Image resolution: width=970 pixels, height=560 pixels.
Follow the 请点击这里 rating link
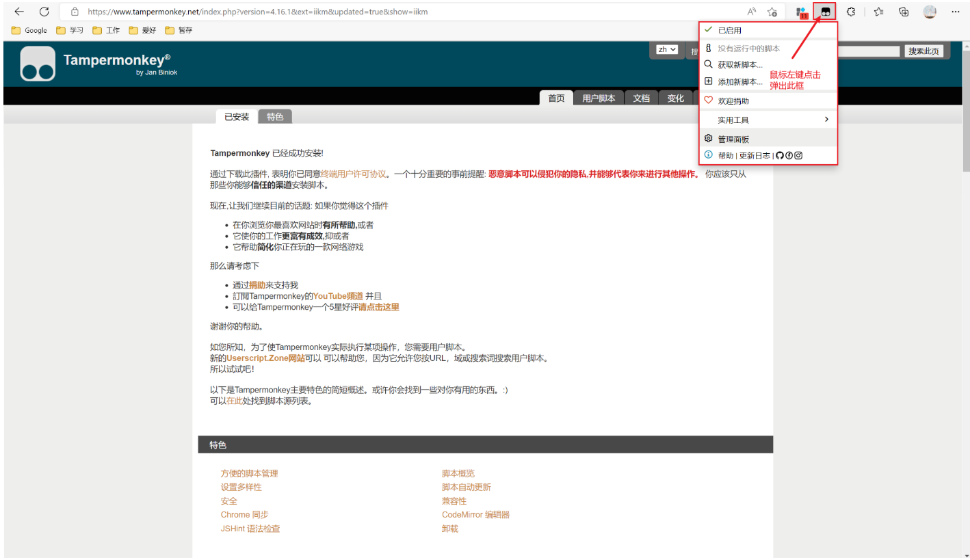pos(379,307)
